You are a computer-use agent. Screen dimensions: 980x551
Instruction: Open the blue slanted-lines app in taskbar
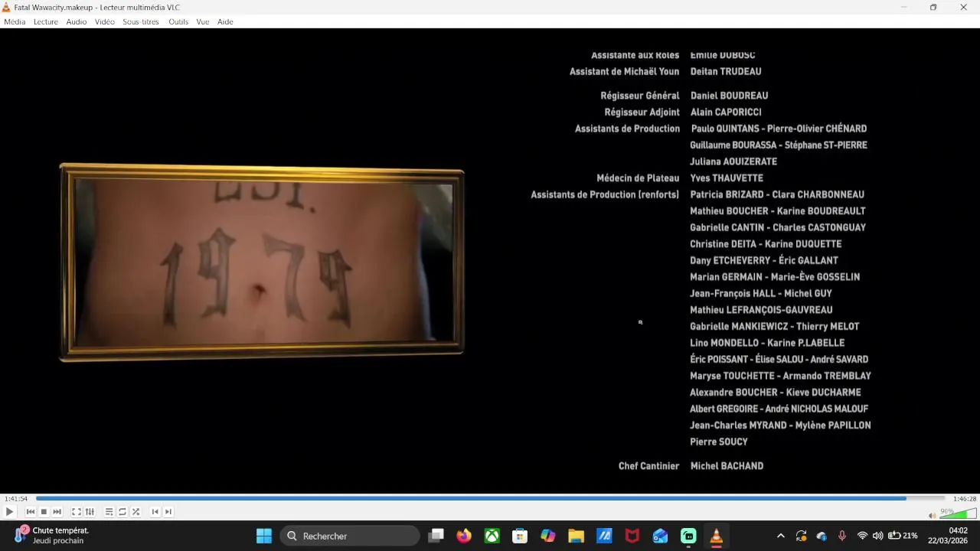click(604, 536)
